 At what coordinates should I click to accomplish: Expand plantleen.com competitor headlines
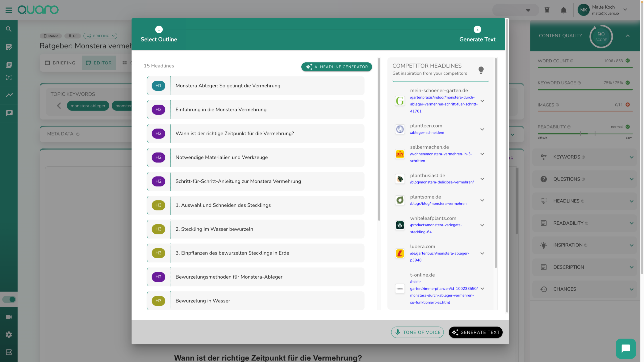pos(482,129)
